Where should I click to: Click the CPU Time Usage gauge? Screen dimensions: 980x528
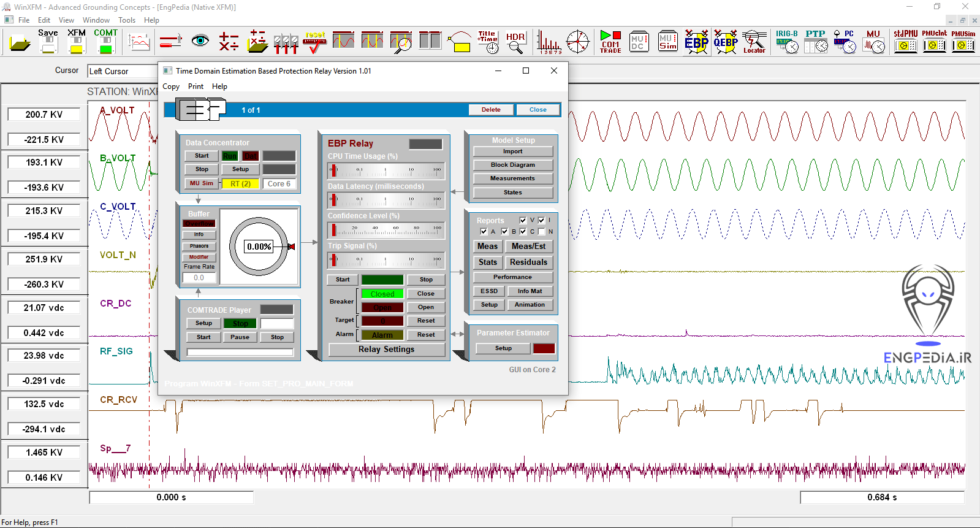[386, 170]
